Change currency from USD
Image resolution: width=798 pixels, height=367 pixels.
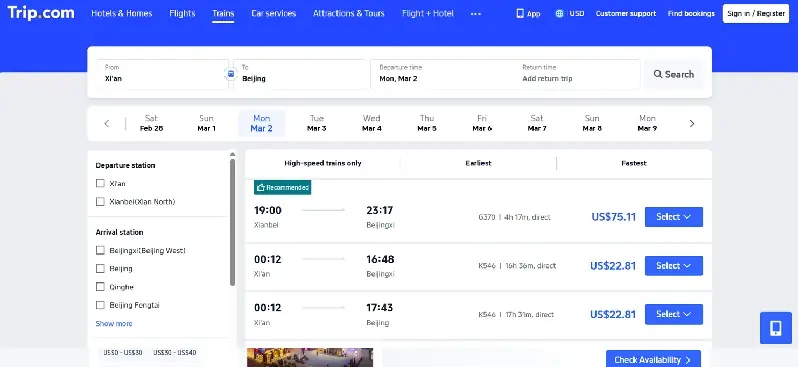pos(577,14)
